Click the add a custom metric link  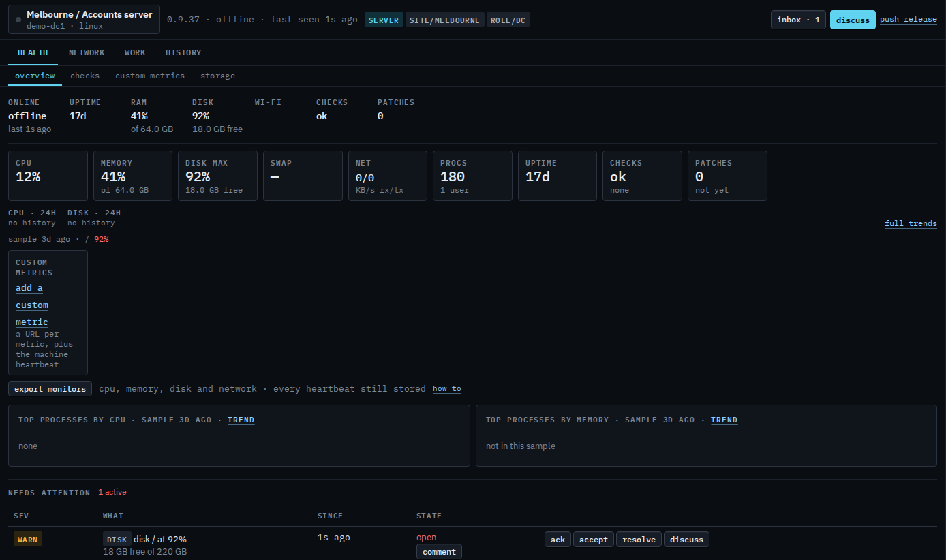pyautogui.click(x=32, y=305)
